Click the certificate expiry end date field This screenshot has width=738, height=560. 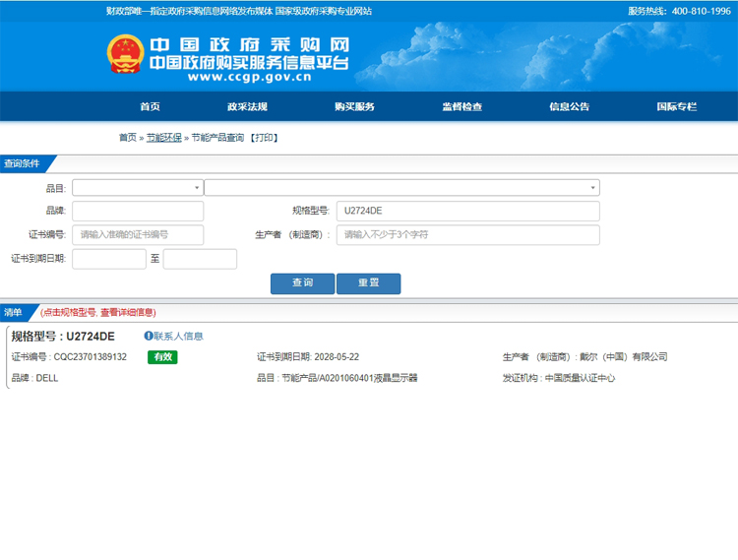200,259
